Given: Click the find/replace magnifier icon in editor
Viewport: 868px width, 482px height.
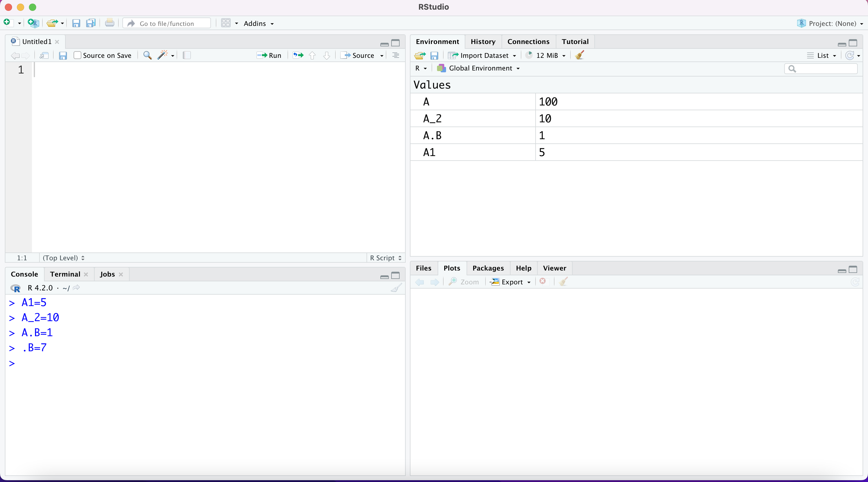Looking at the screenshot, I should pos(147,55).
